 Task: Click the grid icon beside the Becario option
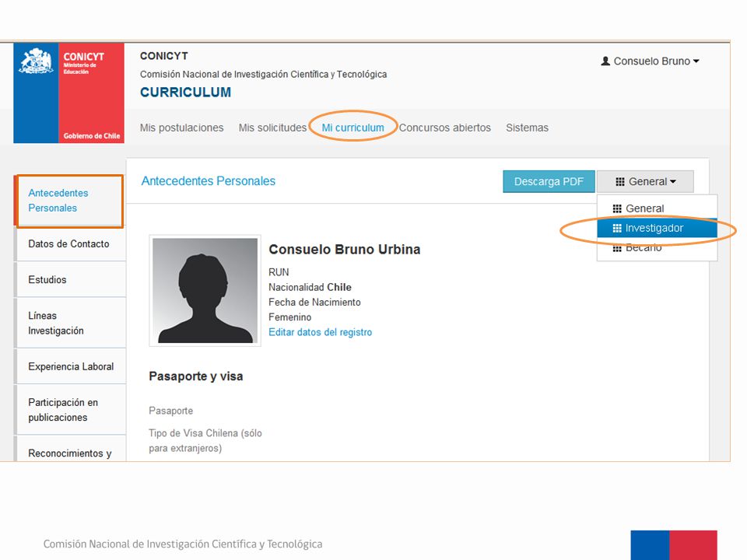point(617,248)
